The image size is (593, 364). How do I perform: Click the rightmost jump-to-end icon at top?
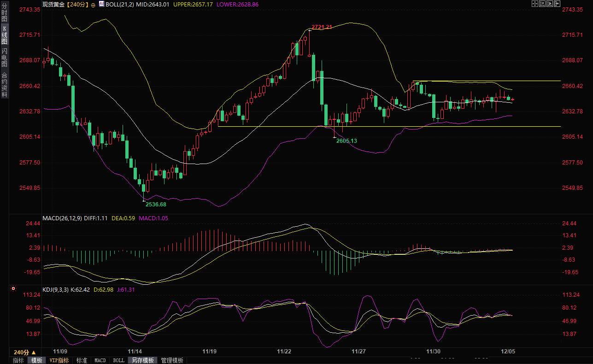click(557, 4)
